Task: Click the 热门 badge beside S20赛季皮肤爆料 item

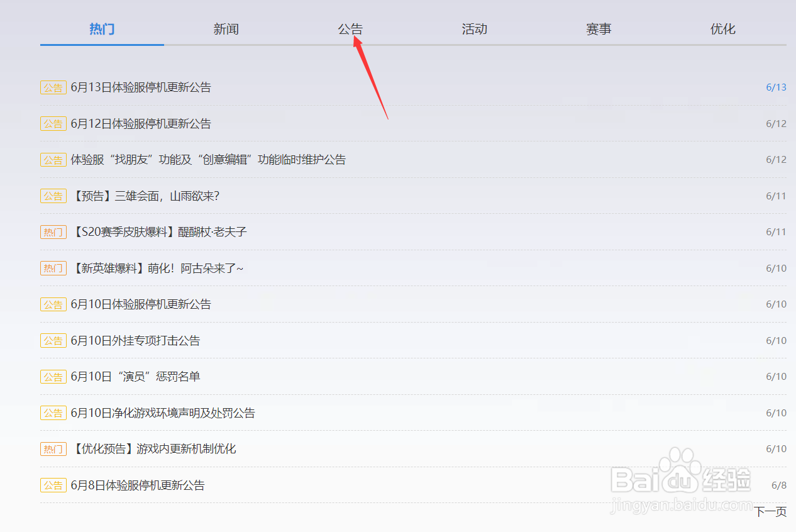Action: point(53,232)
